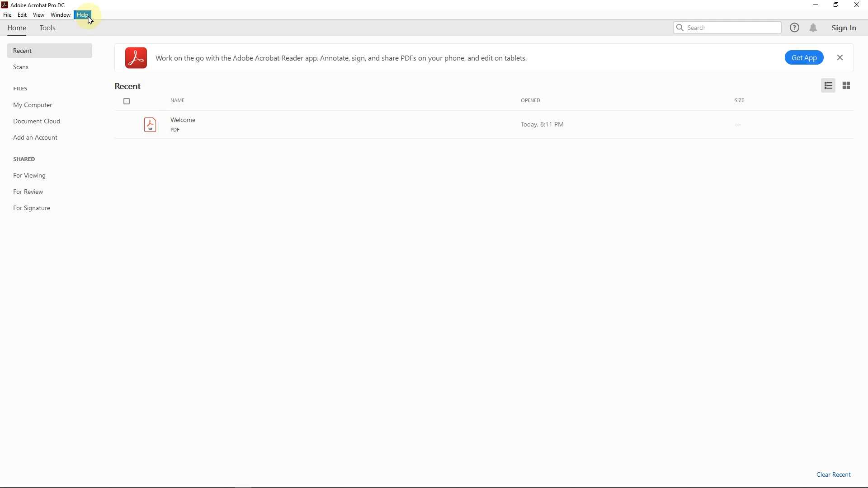
Task: Type in the Search field
Action: pos(732,28)
